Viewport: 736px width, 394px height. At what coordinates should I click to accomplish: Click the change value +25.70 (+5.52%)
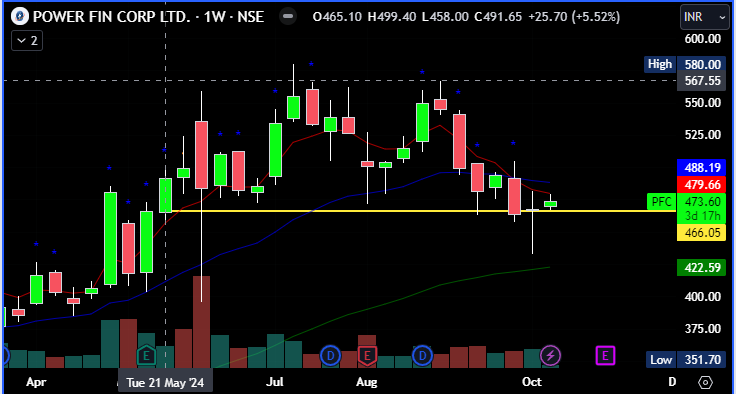574,17
